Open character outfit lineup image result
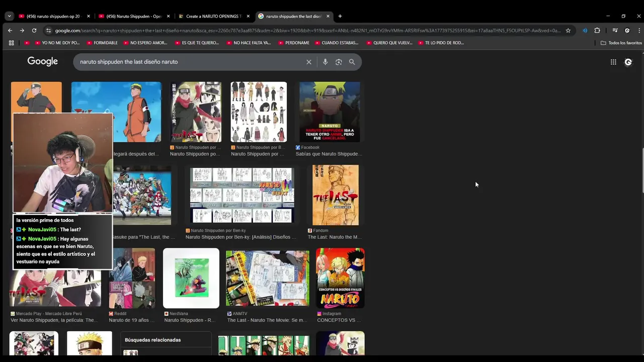 (259, 112)
